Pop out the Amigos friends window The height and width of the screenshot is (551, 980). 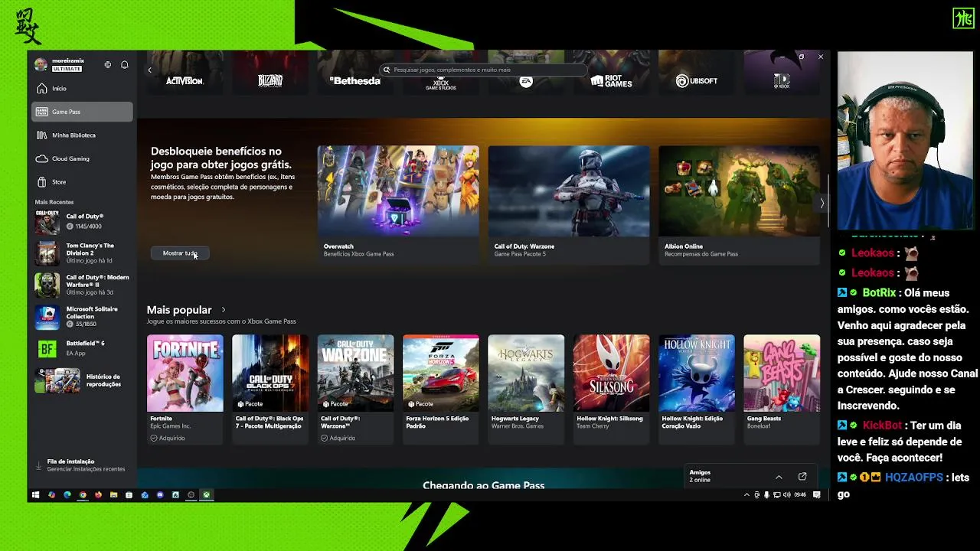pos(802,477)
